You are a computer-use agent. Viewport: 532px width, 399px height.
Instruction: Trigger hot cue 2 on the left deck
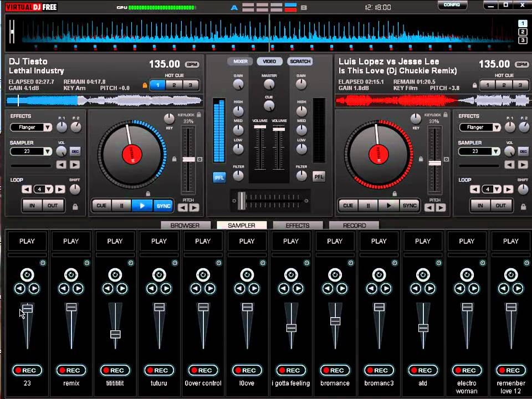(174, 85)
